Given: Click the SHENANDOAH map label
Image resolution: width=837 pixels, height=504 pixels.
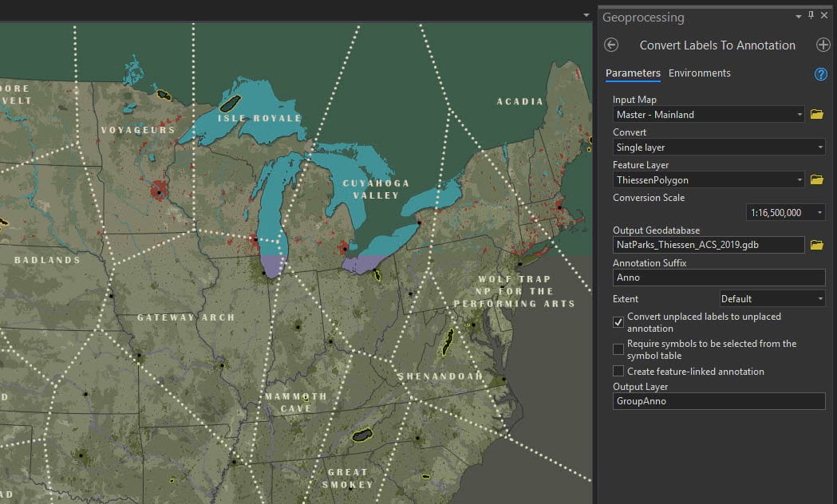Looking at the screenshot, I should 440,376.
